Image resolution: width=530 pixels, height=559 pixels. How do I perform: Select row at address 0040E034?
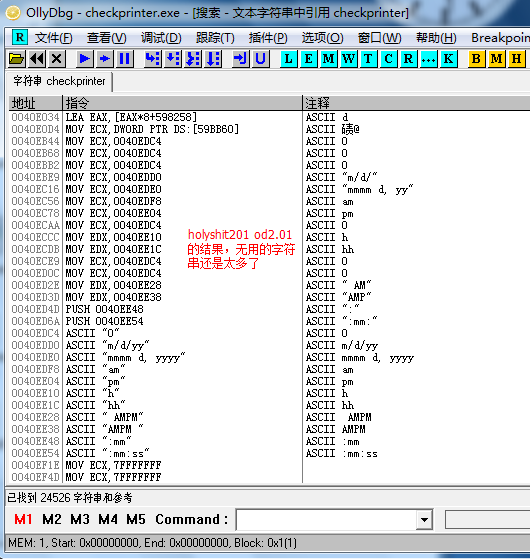269,117
